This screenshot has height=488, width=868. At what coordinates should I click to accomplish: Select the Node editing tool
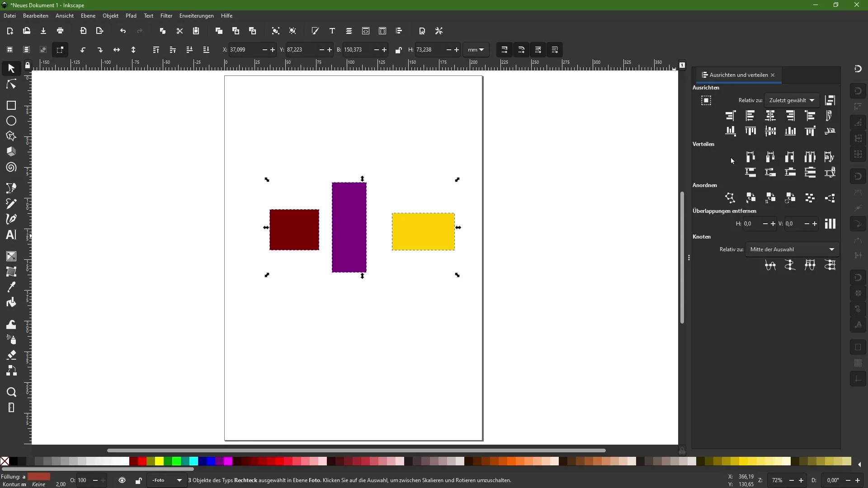pos(11,84)
